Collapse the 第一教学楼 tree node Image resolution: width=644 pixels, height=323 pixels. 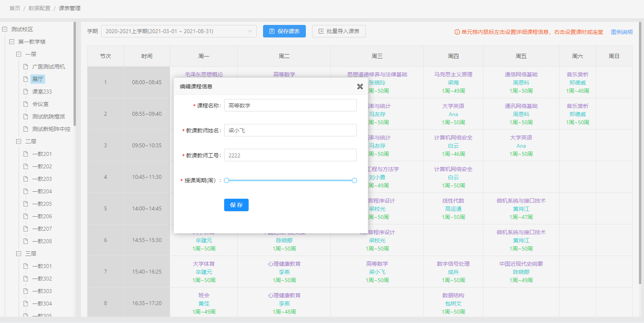point(12,42)
